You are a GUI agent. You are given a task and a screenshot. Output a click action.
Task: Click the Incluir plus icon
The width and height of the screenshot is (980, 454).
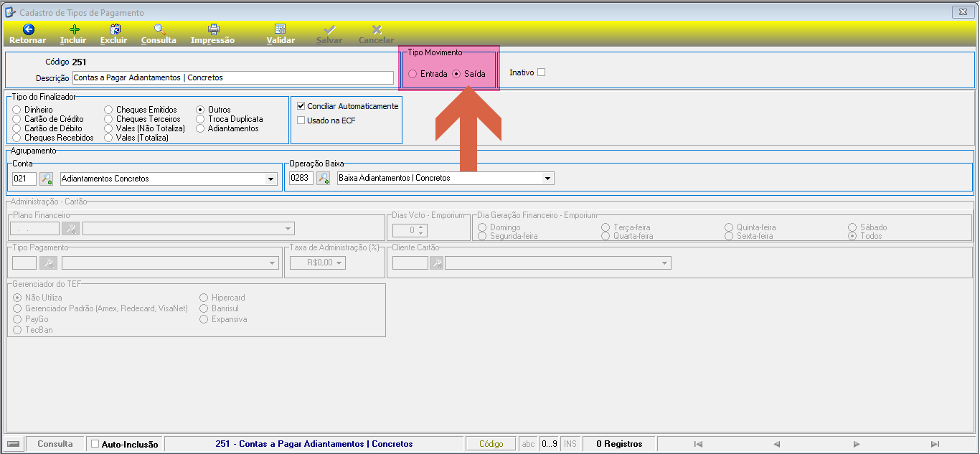coord(74,29)
